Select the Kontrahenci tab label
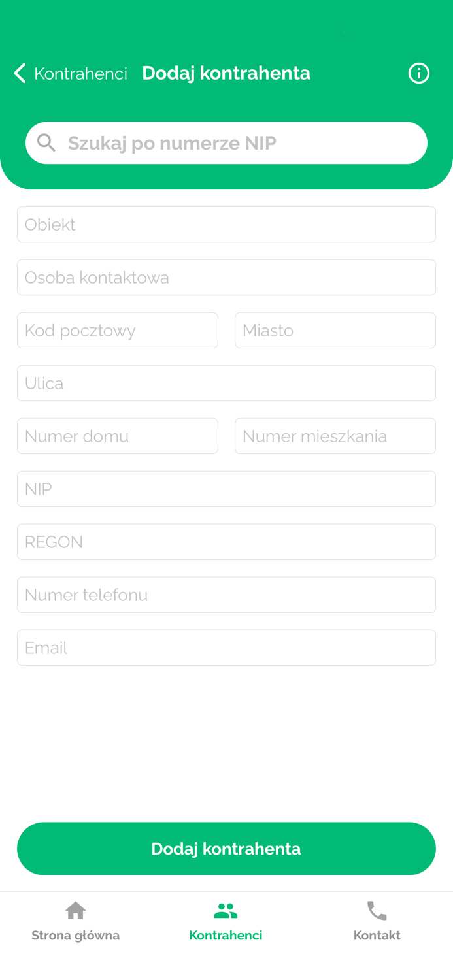This screenshot has height=980, width=453. coord(226,934)
